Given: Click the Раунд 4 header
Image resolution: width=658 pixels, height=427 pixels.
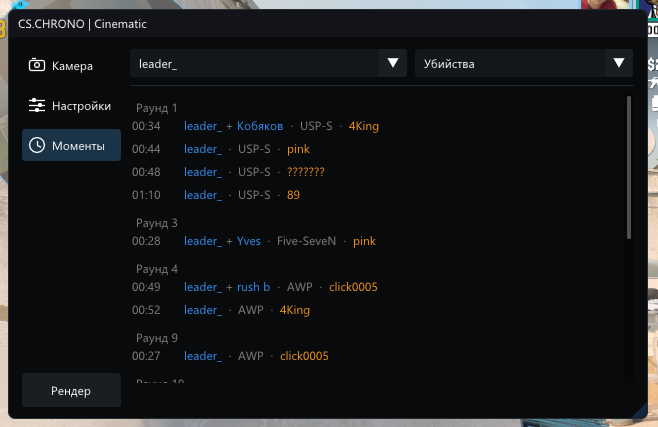Looking at the screenshot, I should tap(157, 269).
